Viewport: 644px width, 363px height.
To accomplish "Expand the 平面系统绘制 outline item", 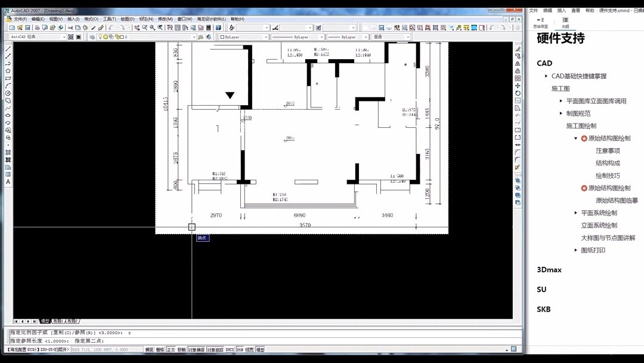I will [x=576, y=213].
